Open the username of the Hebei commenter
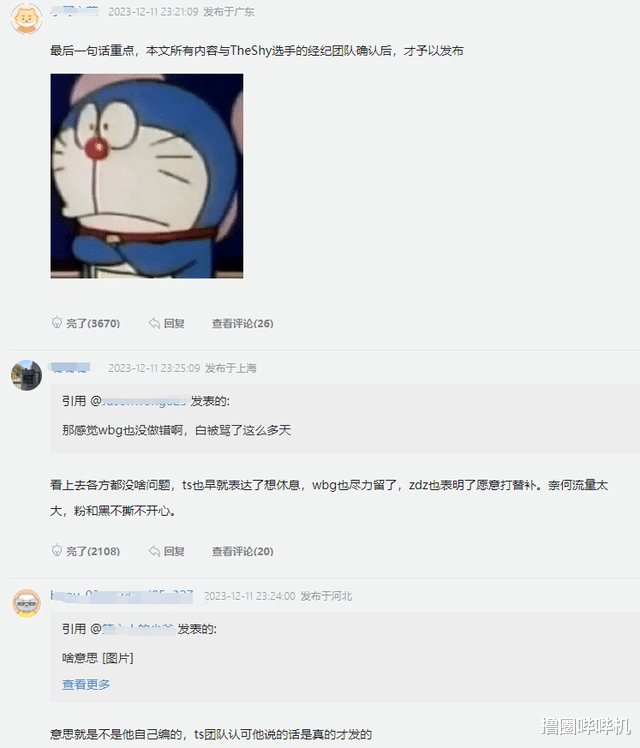This screenshot has width=640, height=748. pyautogui.click(x=122, y=596)
